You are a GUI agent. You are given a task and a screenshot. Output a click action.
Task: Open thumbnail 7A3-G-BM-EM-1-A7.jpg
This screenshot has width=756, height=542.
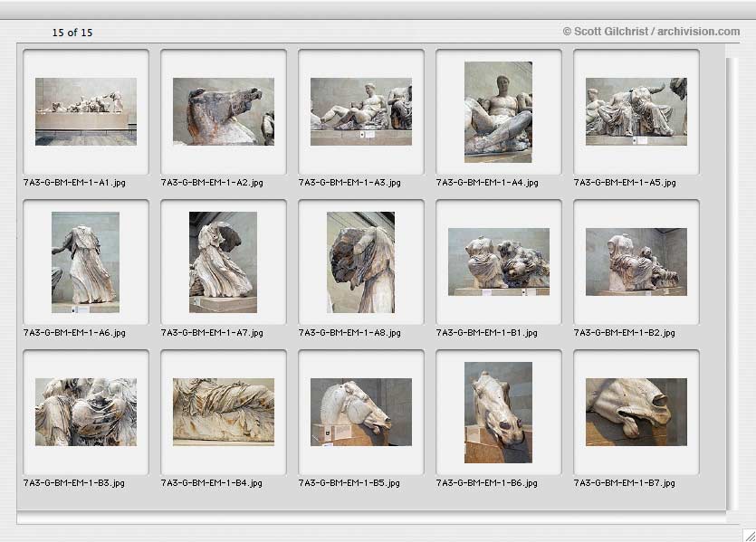[x=224, y=262]
